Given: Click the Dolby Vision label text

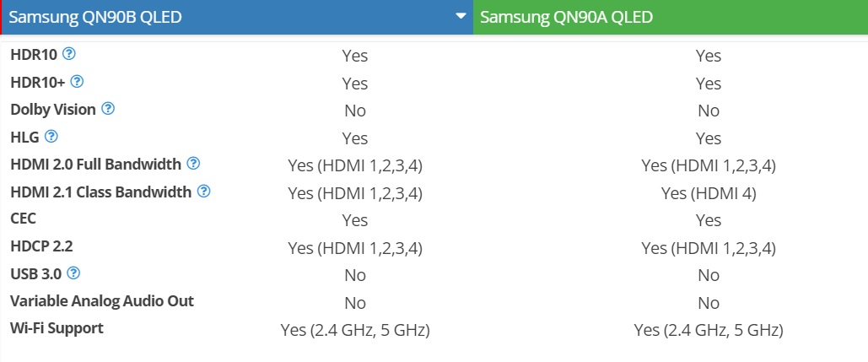Looking at the screenshot, I should click(53, 110).
